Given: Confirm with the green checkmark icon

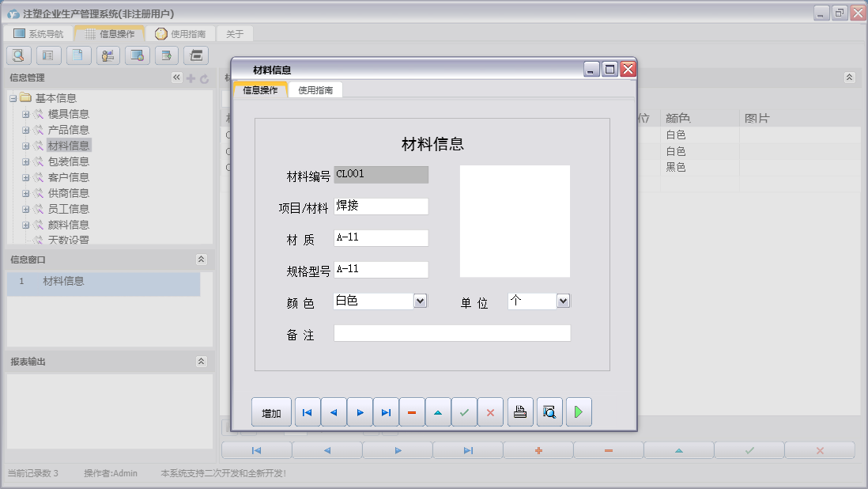Looking at the screenshot, I should tap(464, 411).
